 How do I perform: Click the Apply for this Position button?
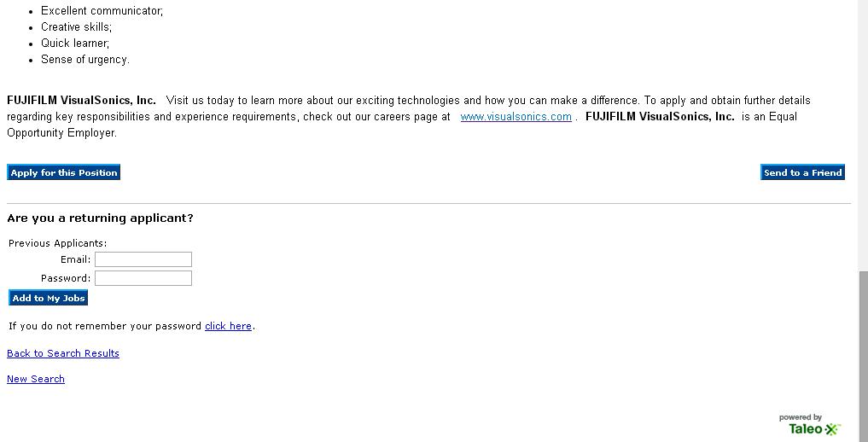[63, 172]
